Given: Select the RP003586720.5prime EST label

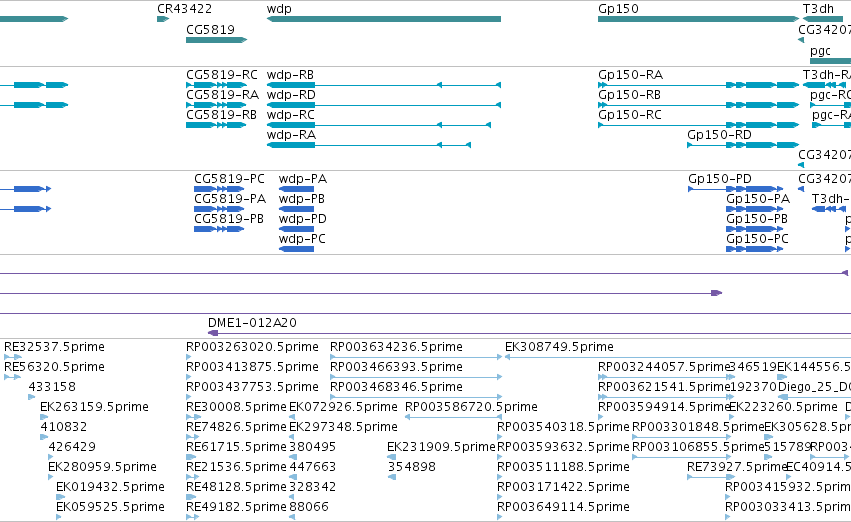Looking at the screenshot, I should click(x=472, y=407).
